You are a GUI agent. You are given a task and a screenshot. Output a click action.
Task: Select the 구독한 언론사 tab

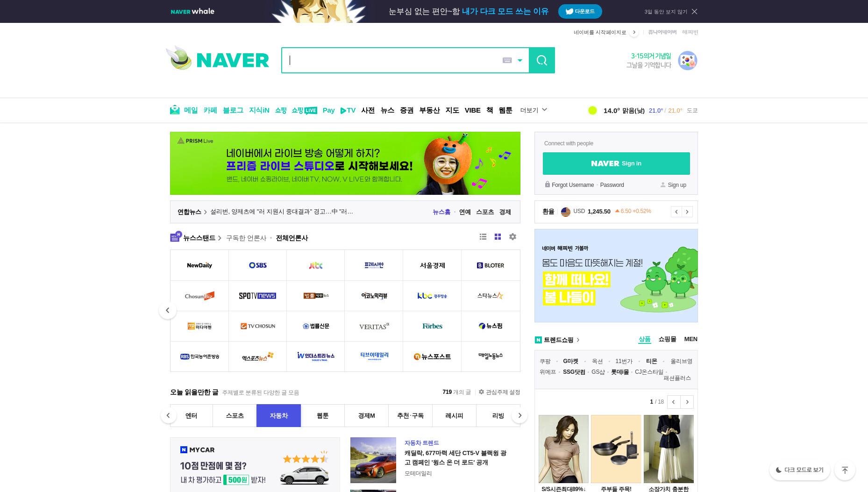pyautogui.click(x=246, y=238)
